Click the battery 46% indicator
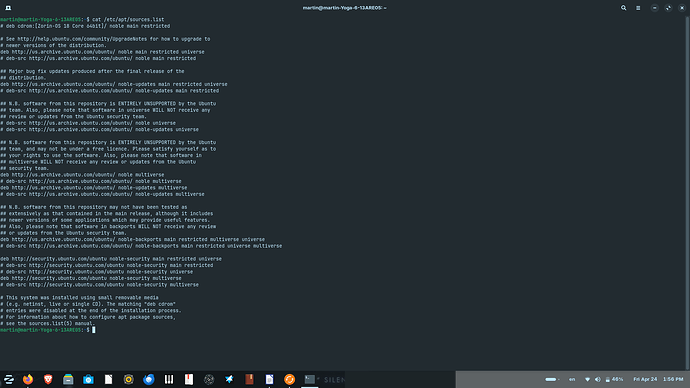690x388 pixels. [614, 379]
